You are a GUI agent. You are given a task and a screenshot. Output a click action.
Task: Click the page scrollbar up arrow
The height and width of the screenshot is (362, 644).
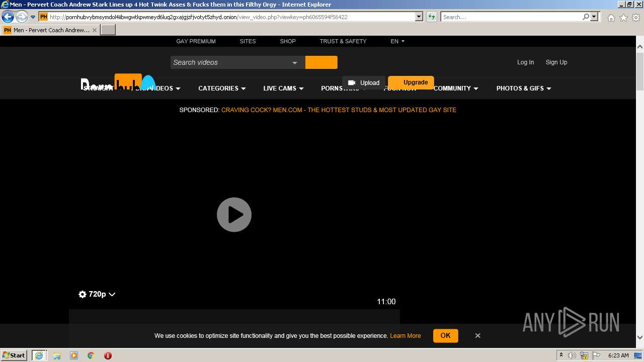[x=640, y=47]
